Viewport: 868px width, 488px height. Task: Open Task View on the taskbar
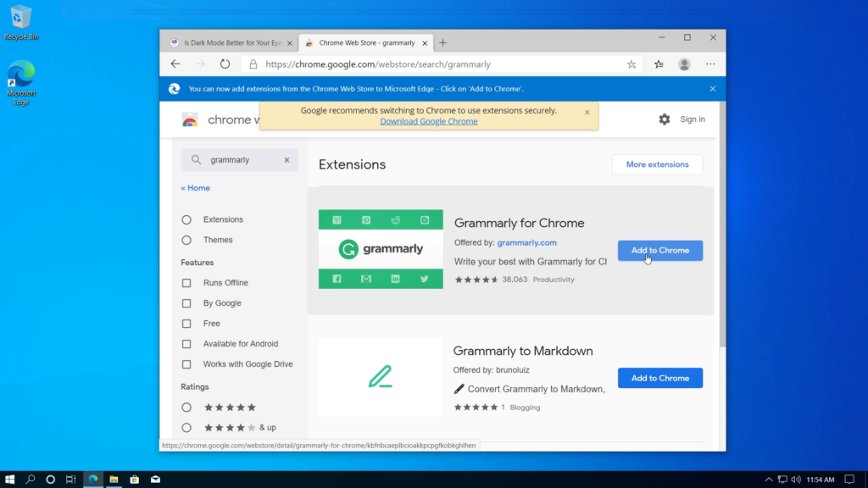coord(71,480)
